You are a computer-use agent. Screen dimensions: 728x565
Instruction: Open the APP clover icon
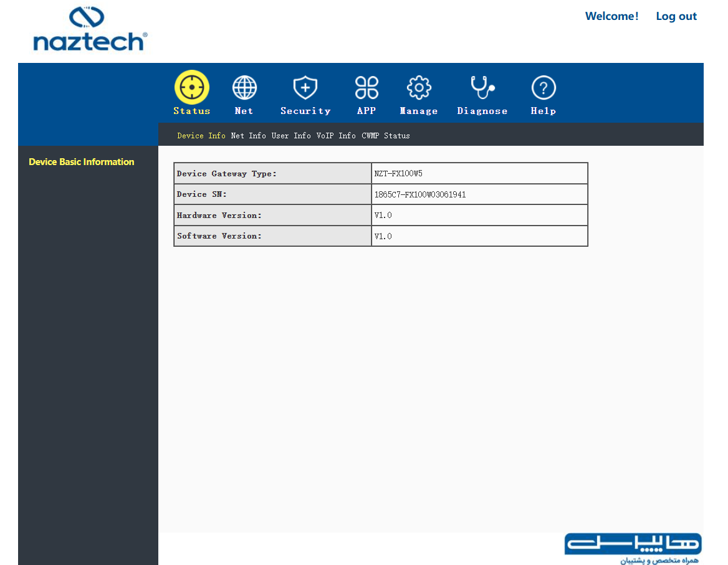click(366, 88)
